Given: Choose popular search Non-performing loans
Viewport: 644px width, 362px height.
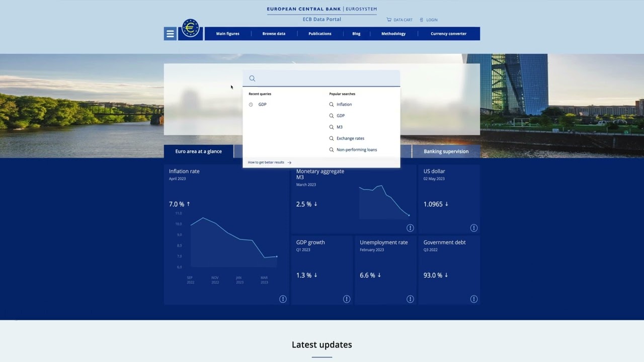Looking at the screenshot, I should pos(357,150).
